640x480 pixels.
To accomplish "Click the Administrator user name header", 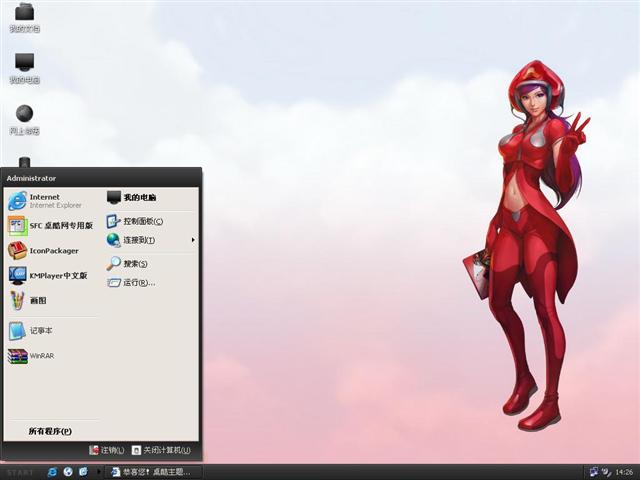I will (x=31, y=178).
